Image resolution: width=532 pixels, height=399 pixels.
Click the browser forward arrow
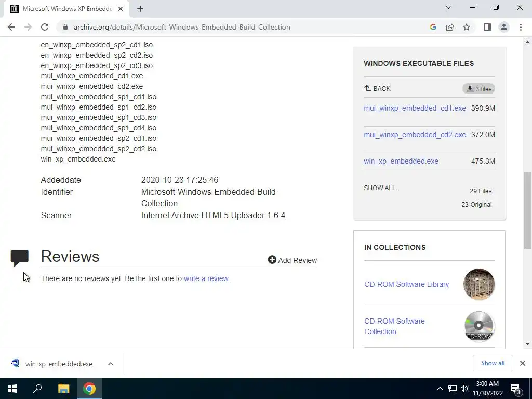[28, 27]
